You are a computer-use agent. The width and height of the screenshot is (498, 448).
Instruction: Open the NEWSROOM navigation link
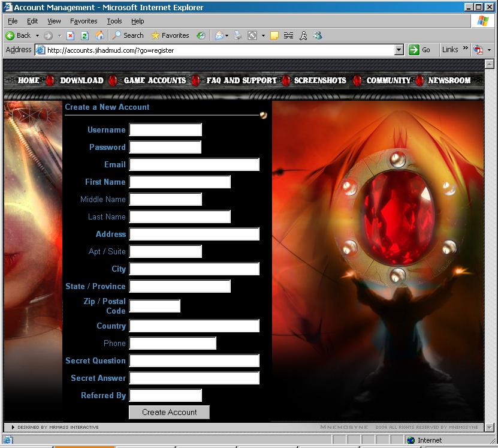point(449,80)
